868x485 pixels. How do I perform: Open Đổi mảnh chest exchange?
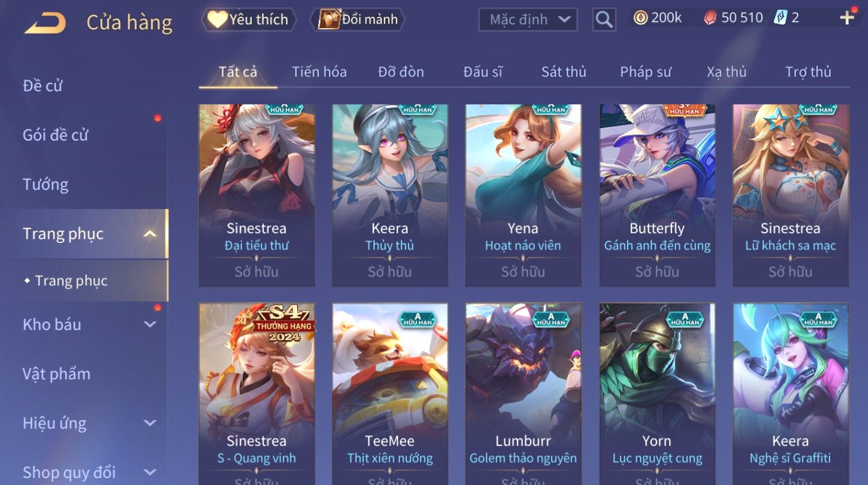pyautogui.click(x=357, y=20)
